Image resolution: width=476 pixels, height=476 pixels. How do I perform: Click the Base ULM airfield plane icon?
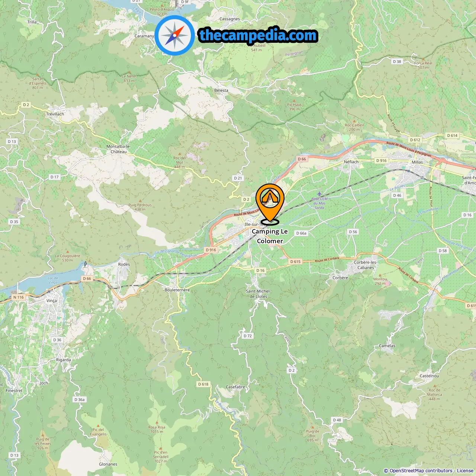click(x=319, y=194)
